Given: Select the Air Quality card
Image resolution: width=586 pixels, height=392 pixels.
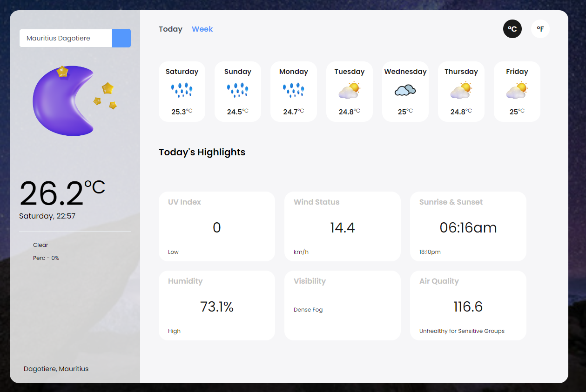Looking at the screenshot, I should [x=468, y=306].
